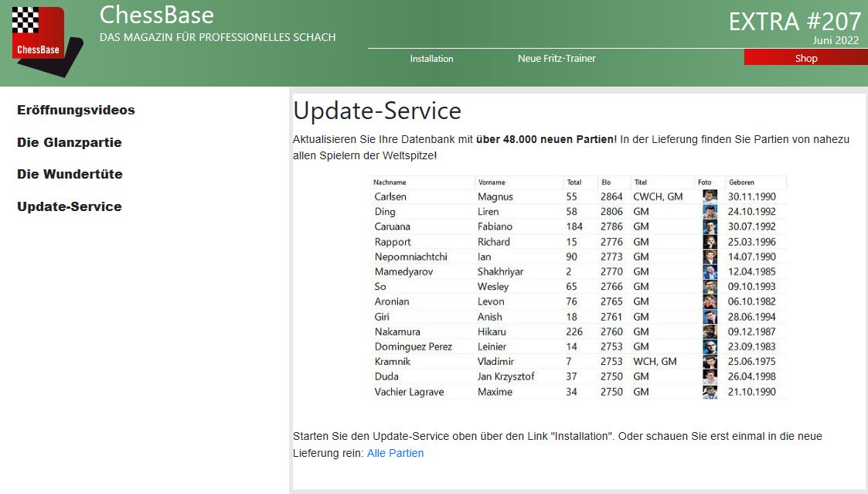Go to Die Wundertüte section
The image size is (868, 494).
tap(70, 175)
